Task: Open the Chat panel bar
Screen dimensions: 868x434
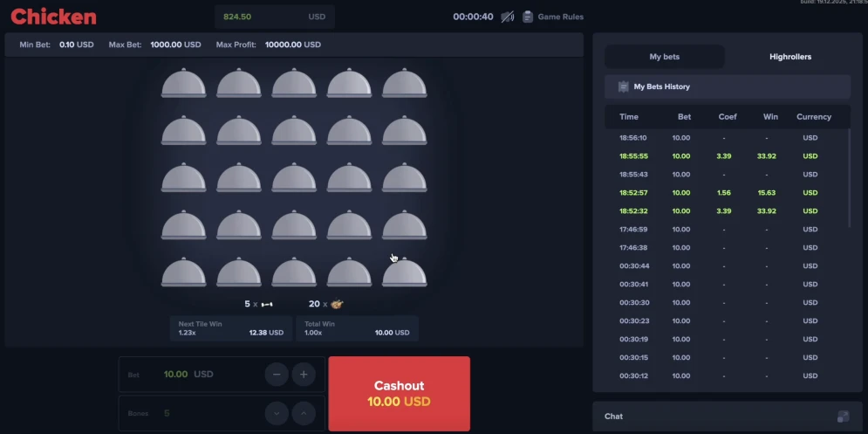Action: click(727, 417)
